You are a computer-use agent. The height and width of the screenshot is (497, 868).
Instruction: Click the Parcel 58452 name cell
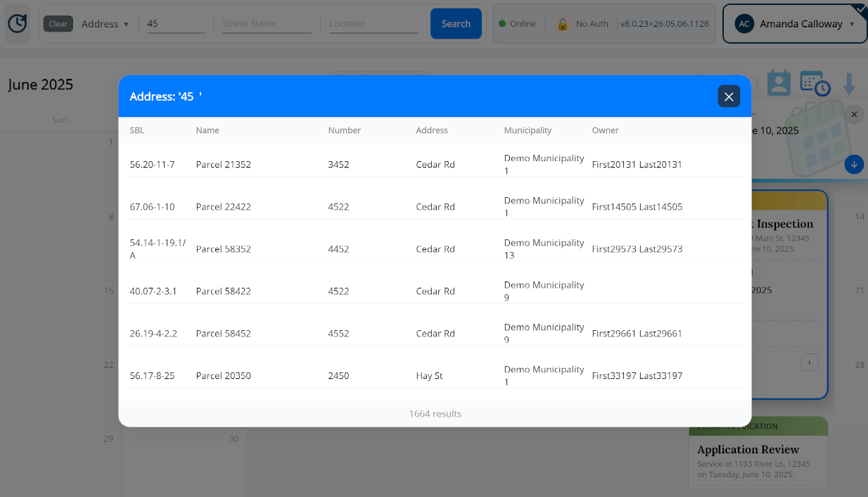point(224,334)
